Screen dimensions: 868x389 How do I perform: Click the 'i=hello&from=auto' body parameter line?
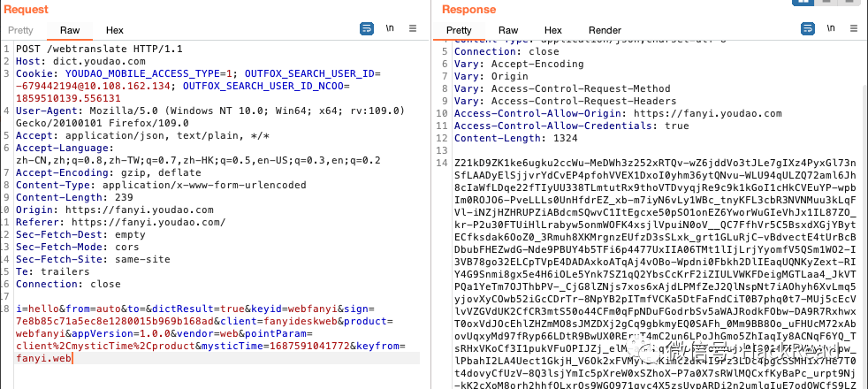(194, 309)
